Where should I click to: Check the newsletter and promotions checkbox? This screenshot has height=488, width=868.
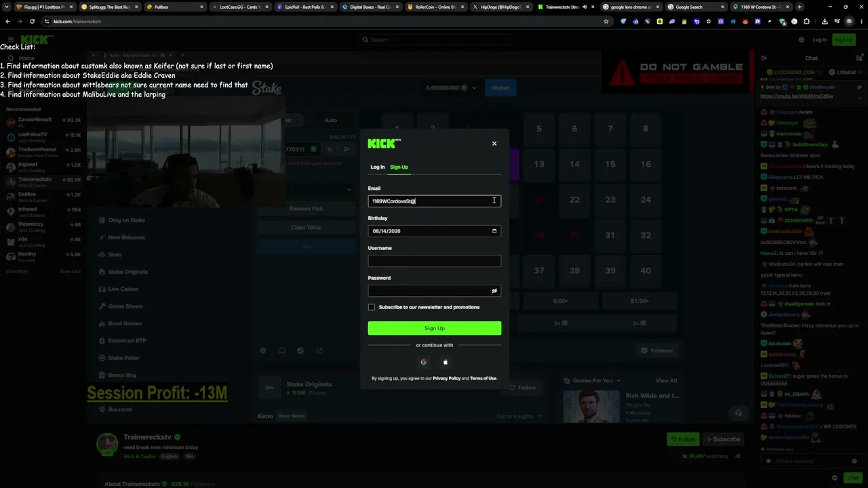(372, 307)
